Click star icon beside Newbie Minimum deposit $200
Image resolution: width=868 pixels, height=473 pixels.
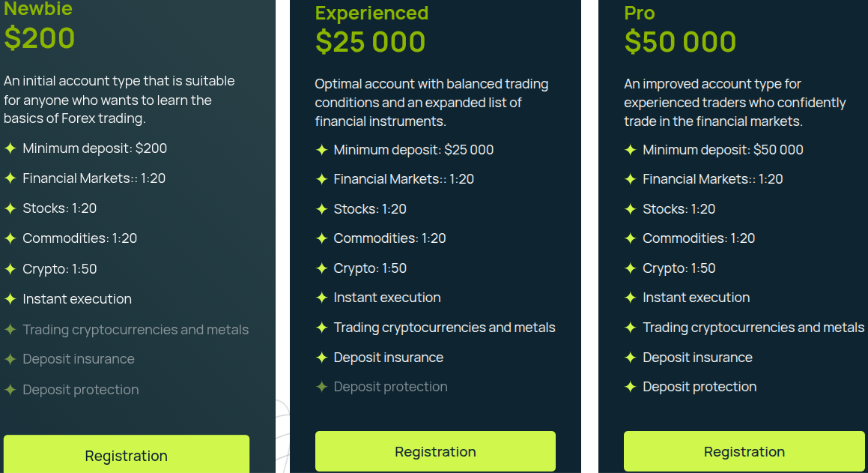click(x=10, y=148)
